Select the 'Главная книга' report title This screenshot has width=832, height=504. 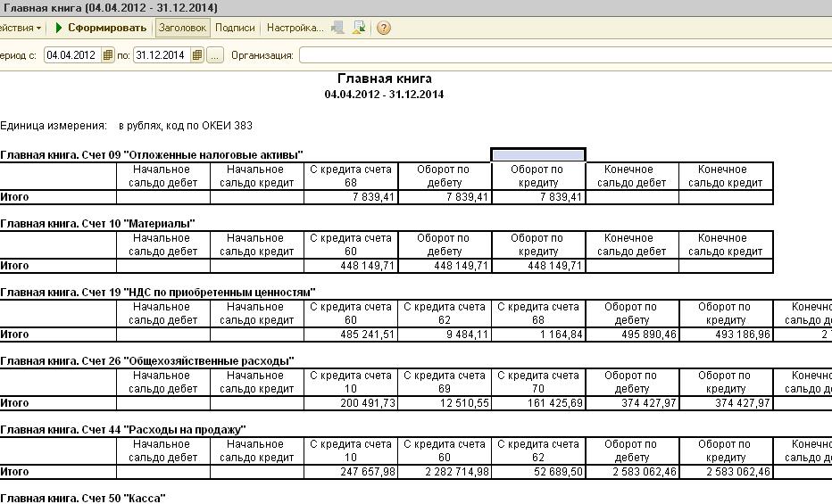point(385,78)
